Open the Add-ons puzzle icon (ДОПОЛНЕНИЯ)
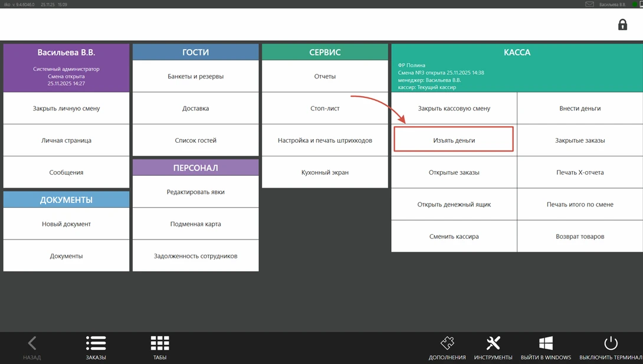The width and height of the screenshot is (643, 364). [x=447, y=343]
